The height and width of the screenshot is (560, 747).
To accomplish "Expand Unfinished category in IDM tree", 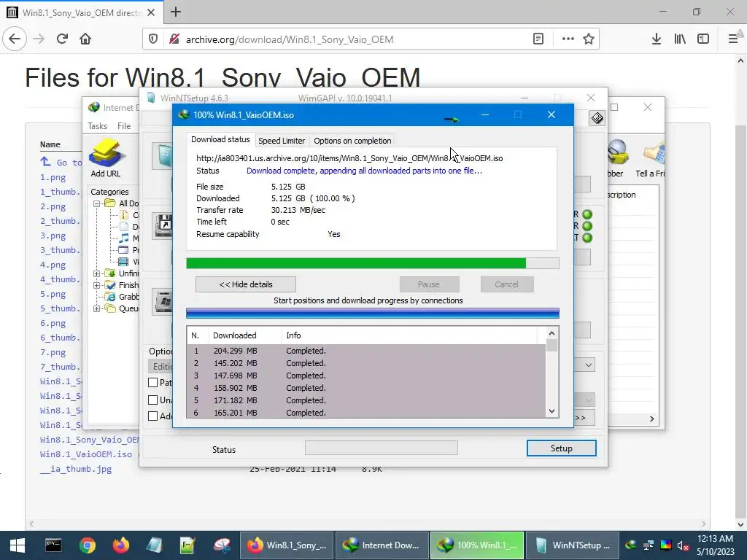I will point(96,273).
